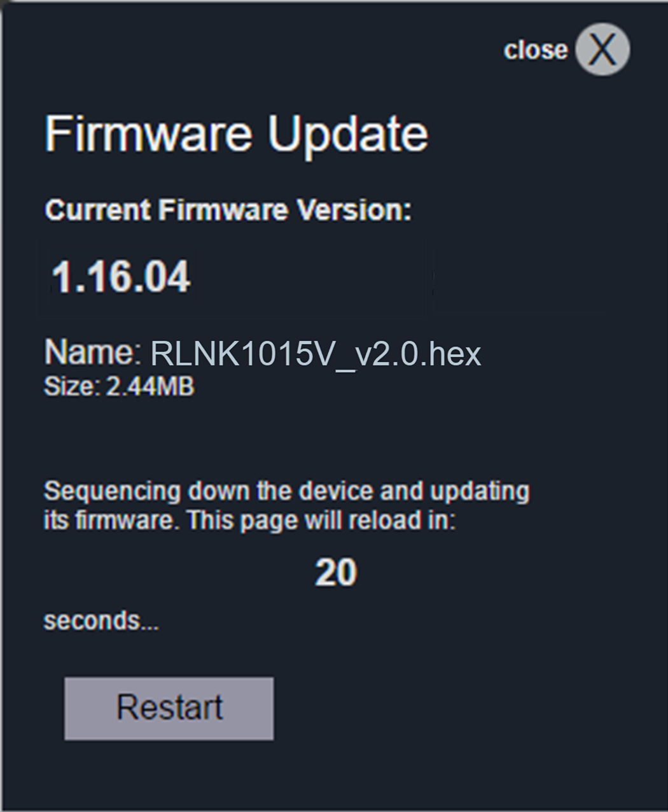Screen dimensions: 668x812
Task: Click the Size: 2.44MB text
Action: coord(119,386)
